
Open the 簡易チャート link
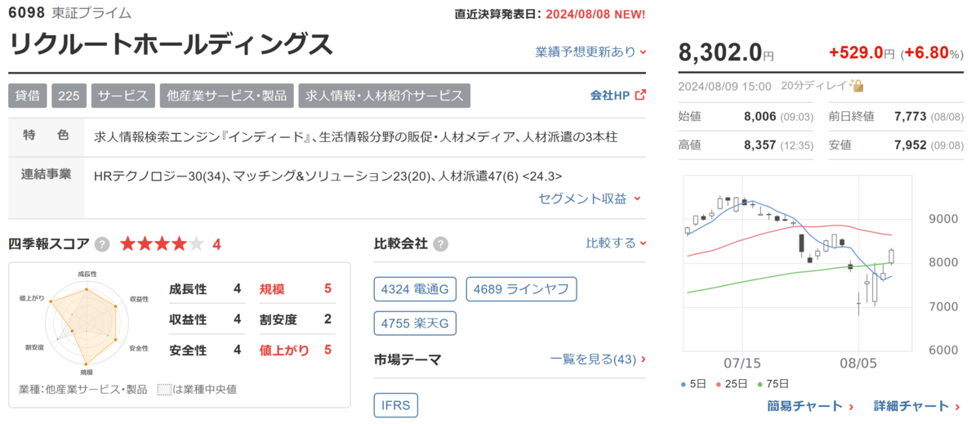click(x=810, y=406)
